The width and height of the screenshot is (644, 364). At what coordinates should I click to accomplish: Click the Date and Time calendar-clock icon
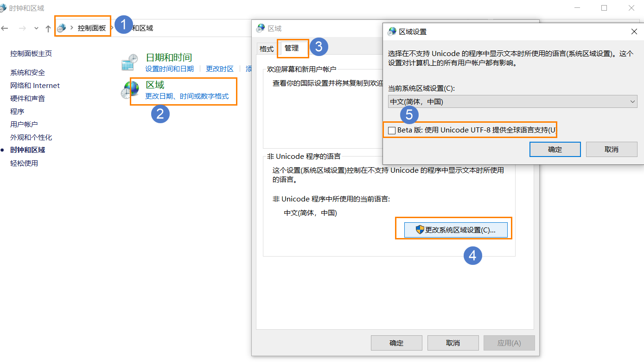click(x=129, y=63)
